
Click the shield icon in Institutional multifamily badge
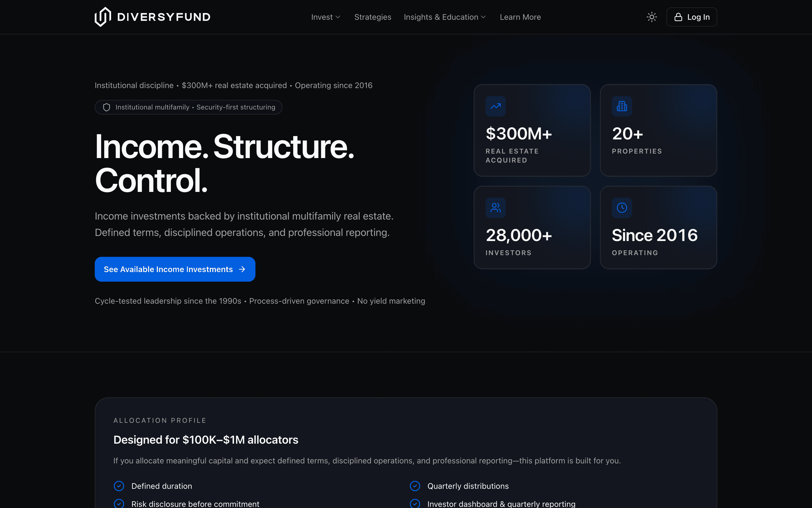click(106, 107)
